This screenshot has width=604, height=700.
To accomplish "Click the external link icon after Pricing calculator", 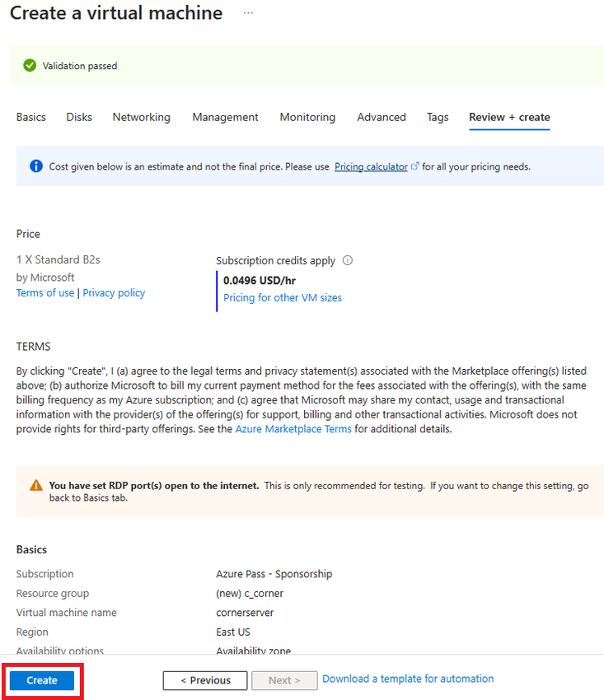I will tap(415, 166).
